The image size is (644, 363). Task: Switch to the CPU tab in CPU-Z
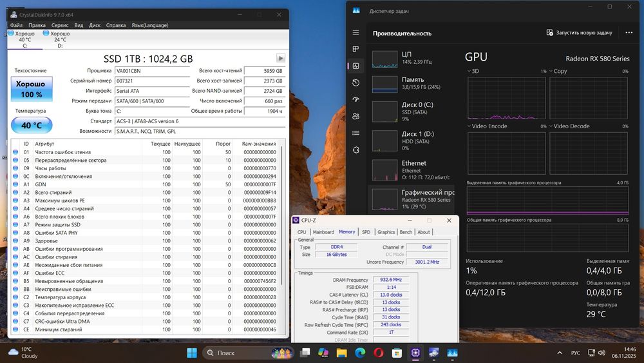301,232
